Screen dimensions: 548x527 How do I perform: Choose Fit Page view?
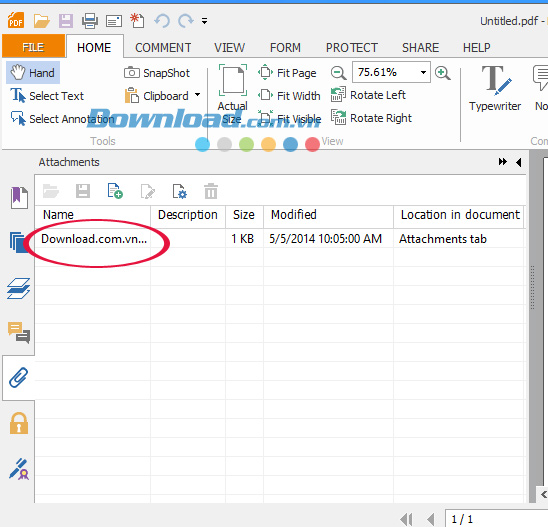tap(287, 73)
